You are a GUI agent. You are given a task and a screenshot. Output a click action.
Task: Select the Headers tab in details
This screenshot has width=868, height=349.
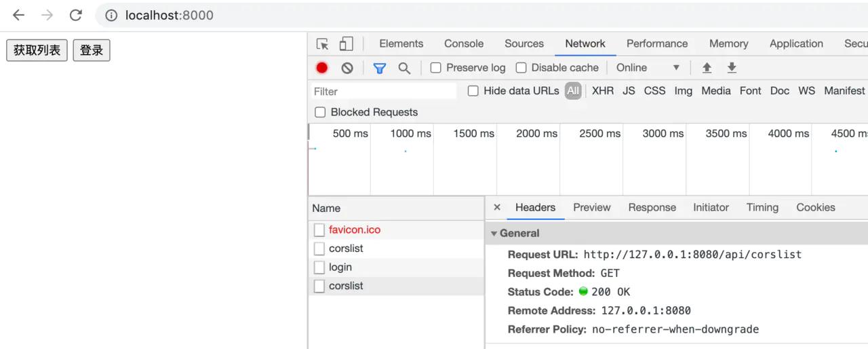[536, 208]
